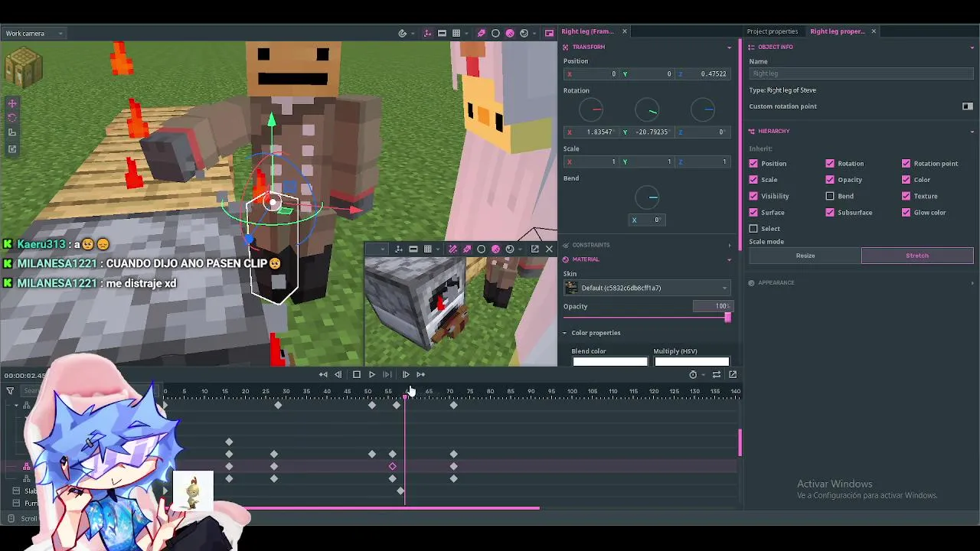Toggle Glow color inherit checkbox
The width and height of the screenshot is (980, 551).
click(906, 212)
